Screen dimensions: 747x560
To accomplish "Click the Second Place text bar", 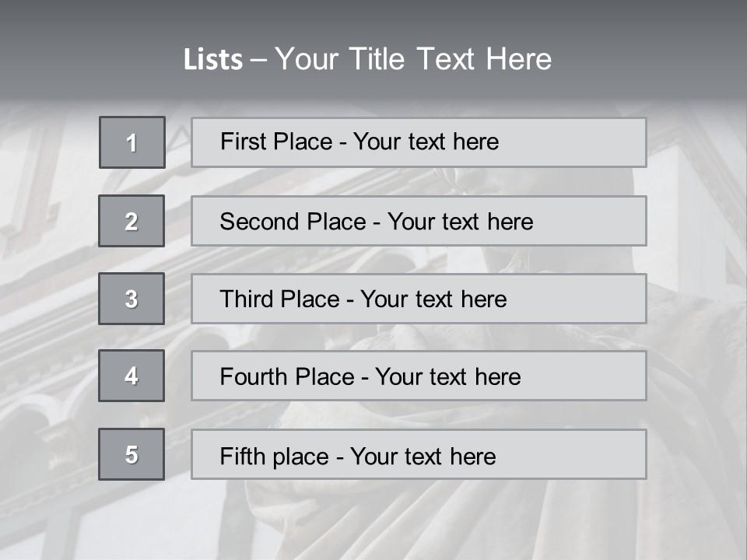I will click(419, 221).
